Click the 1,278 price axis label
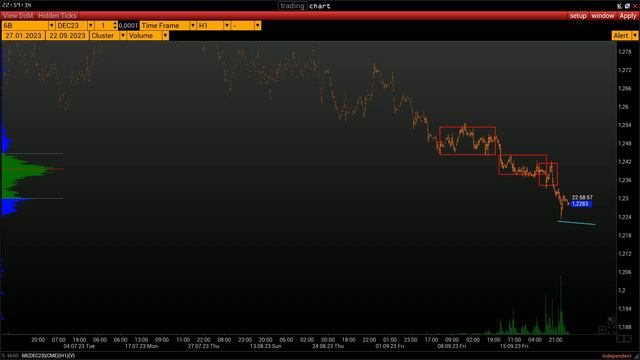This screenshot has height=360, width=640. pyautogui.click(x=624, y=52)
